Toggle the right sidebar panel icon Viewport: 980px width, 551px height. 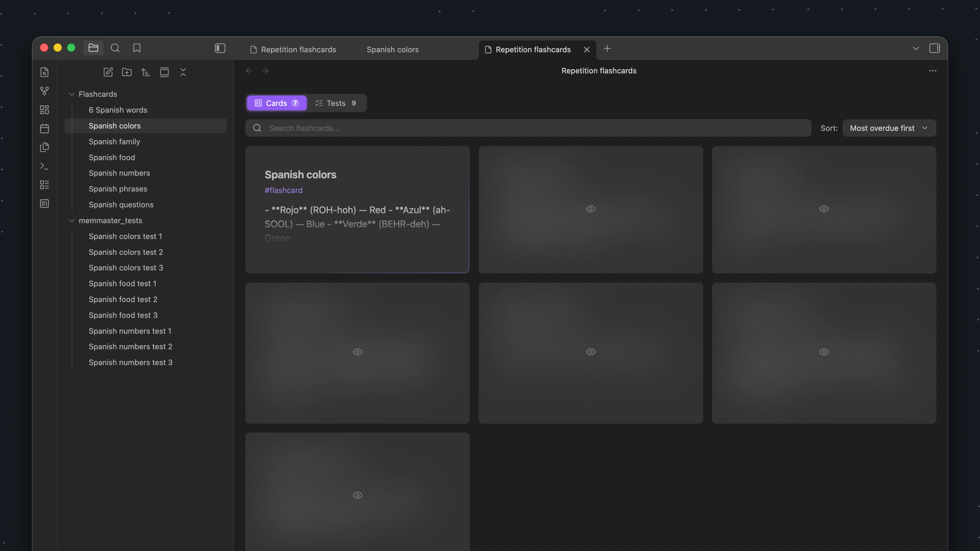coord(934,48)
